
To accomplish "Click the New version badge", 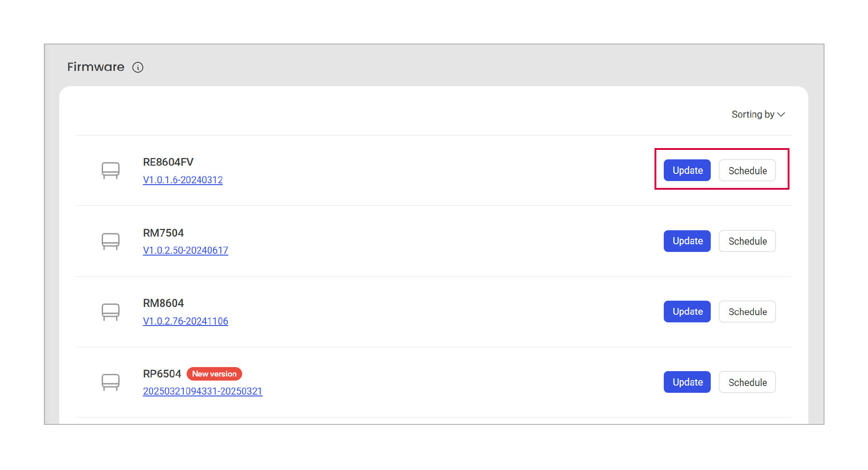I will coord(214,374).
